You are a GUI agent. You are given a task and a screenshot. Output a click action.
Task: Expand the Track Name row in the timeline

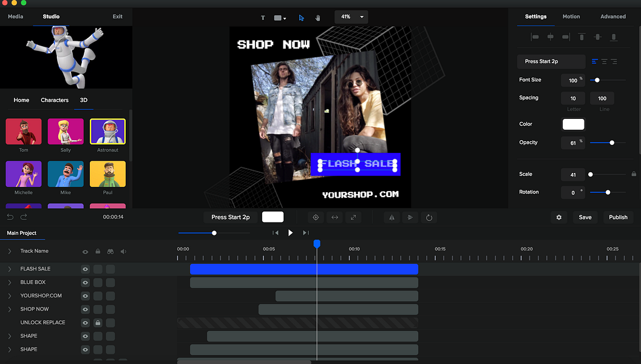(x=10, y=251)
